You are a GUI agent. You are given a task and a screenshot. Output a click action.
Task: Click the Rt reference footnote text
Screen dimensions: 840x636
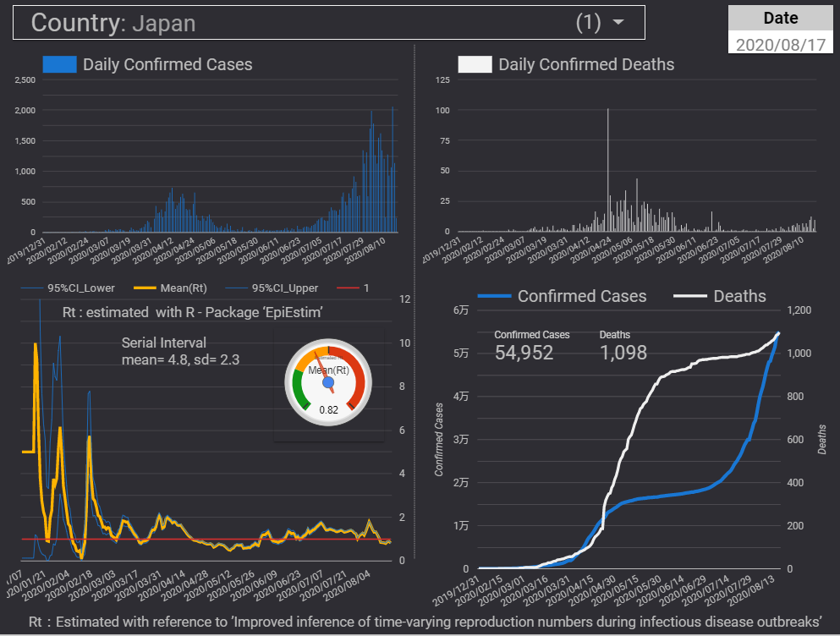(x=425, y=622)
